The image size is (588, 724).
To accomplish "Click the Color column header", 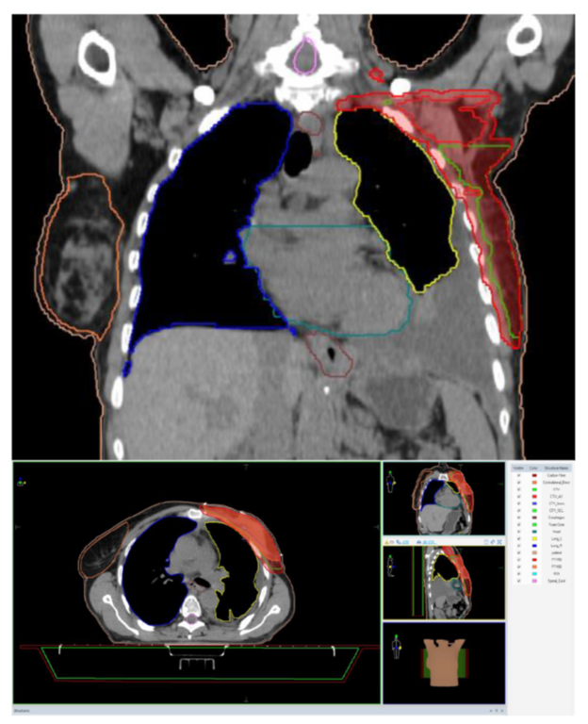I will click(533, 469).
